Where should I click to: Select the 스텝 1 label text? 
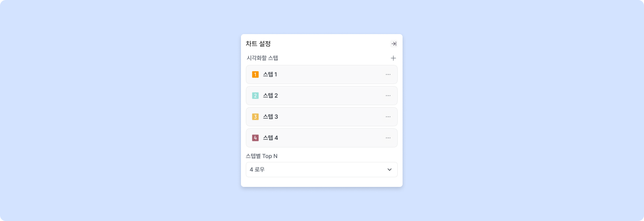[270, 74]
